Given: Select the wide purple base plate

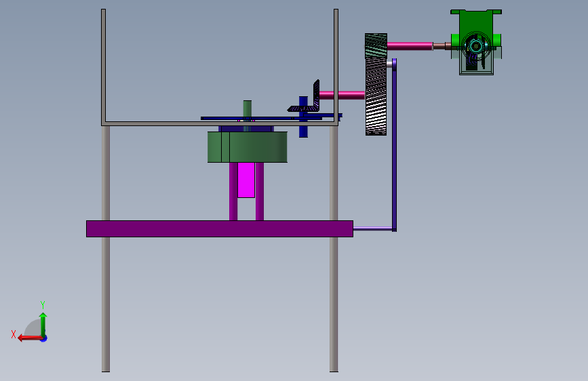Looking at the screenshot, I should click(220, 228).
